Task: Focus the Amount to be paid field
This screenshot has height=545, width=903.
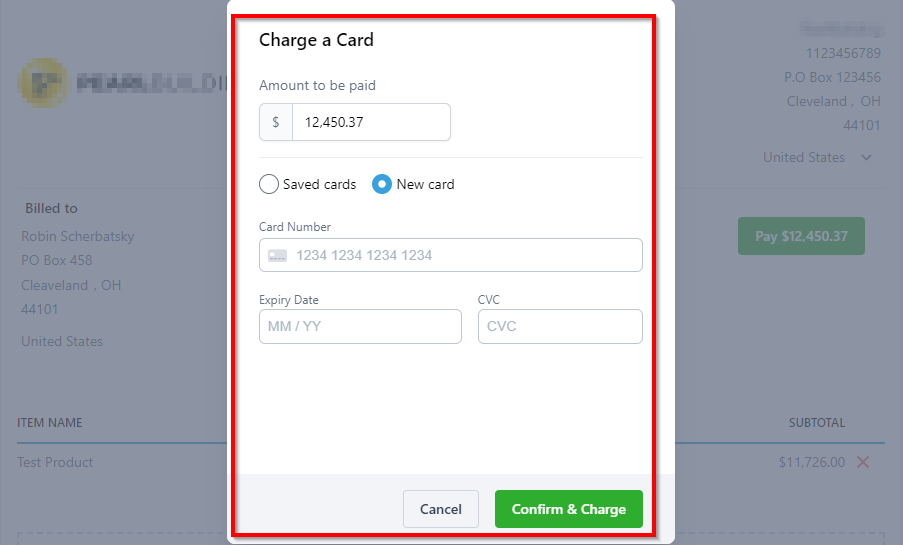Action: click(371, 122)
